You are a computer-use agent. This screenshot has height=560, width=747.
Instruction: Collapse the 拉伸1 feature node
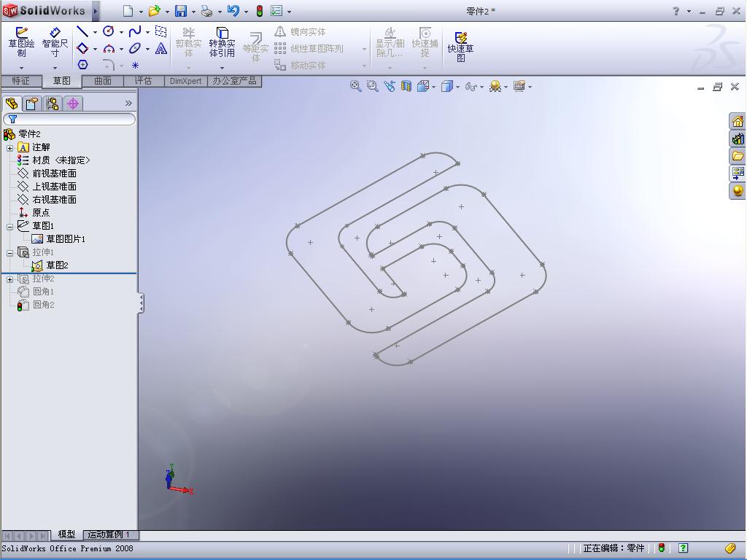pos(9,253)
